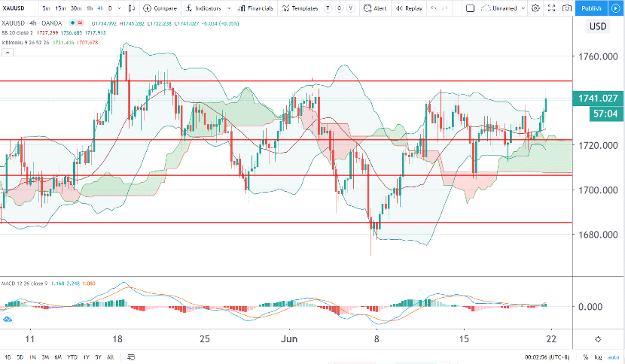The image size is (625, 364).
Task: Apply the O quick template
Action: coord(339,8)
